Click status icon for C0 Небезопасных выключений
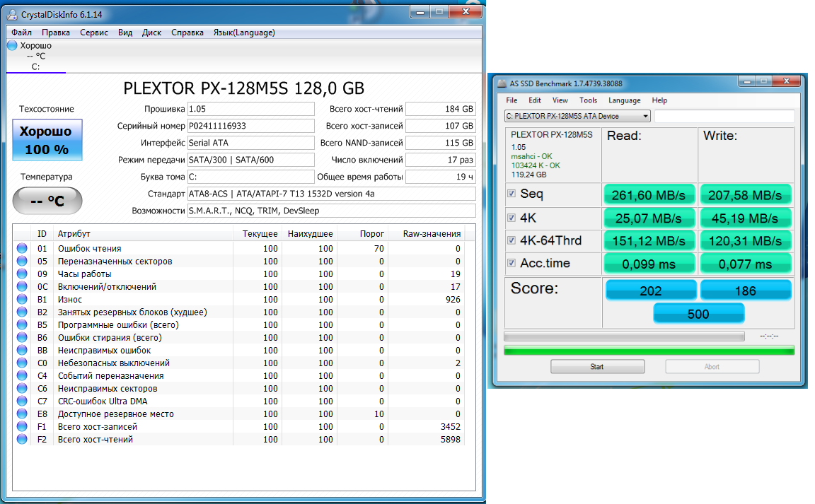 [x=22, y=363]
